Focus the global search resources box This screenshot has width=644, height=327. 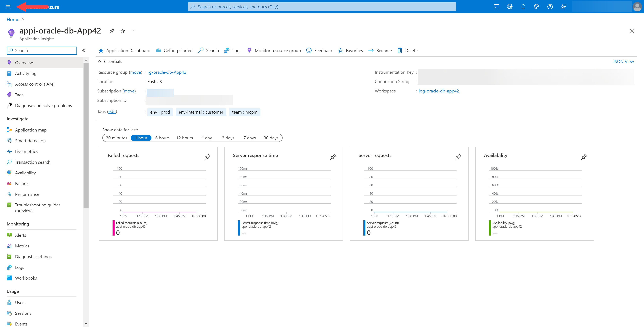pos(322,7)
